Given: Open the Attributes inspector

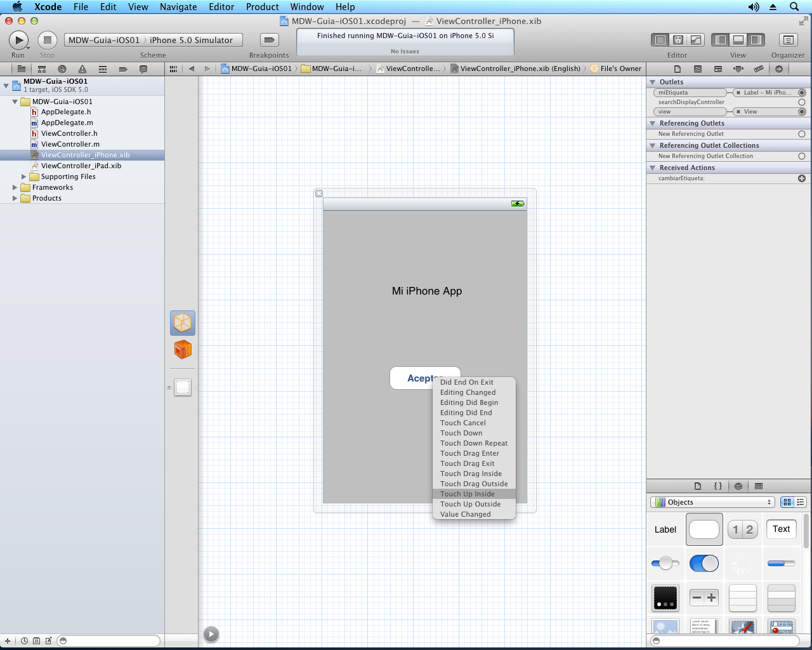Looking at the screenshot, I should coord(738,69).
